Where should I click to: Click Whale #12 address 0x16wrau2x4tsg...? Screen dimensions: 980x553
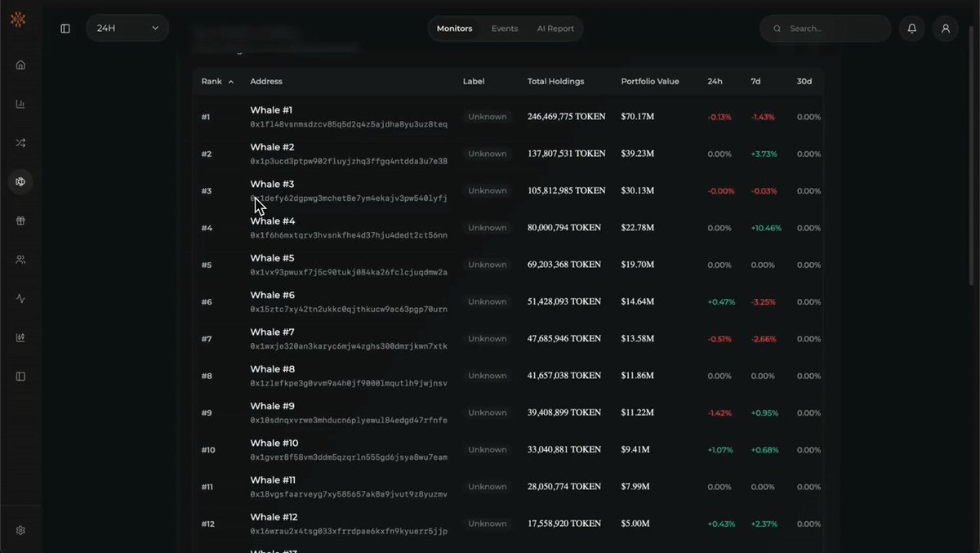point(349,531)
